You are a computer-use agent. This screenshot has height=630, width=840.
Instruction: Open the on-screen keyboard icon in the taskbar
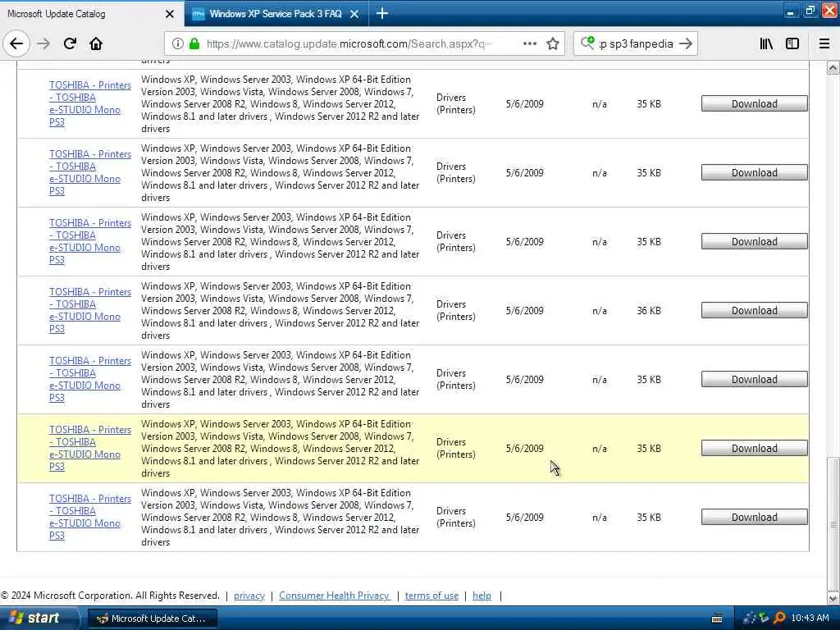click(717, 619)
